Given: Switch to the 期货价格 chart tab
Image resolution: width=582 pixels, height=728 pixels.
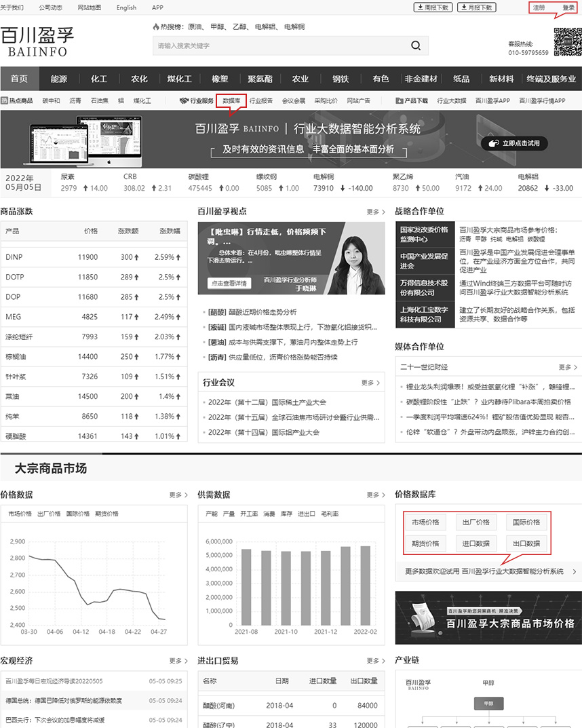Looking at the screenshot, I should pyautogui.click(x=106, y=514).
